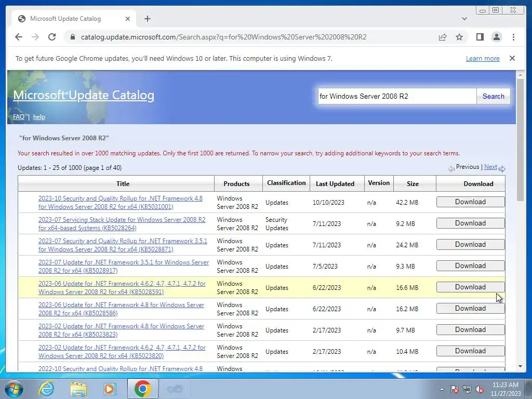Click the page scrollbar up arrow
The width and height of the screenshot is (532, 399).
click(520, 75)
